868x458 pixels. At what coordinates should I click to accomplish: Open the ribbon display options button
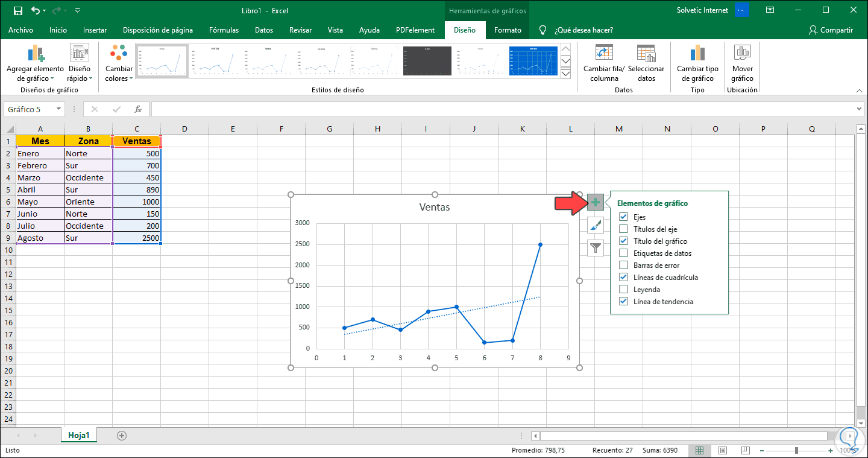(770, 10)
